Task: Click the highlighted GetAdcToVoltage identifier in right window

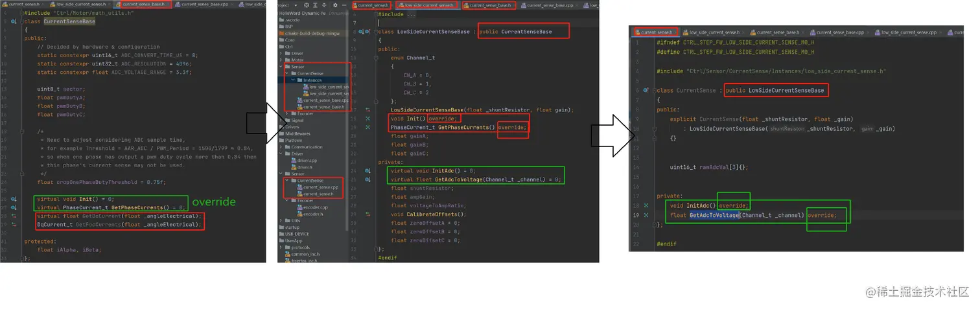Action: (714, 215)
